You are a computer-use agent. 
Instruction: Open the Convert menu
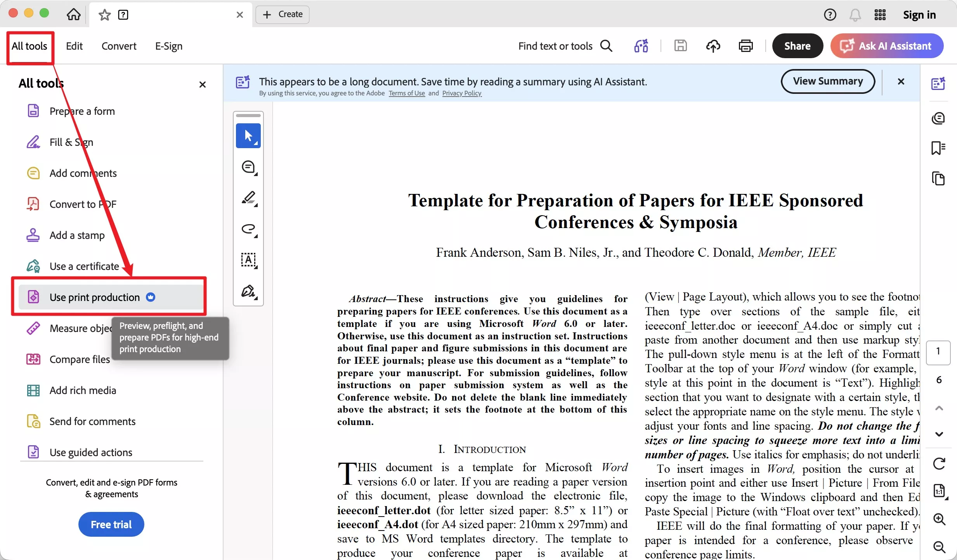(119, 46)
